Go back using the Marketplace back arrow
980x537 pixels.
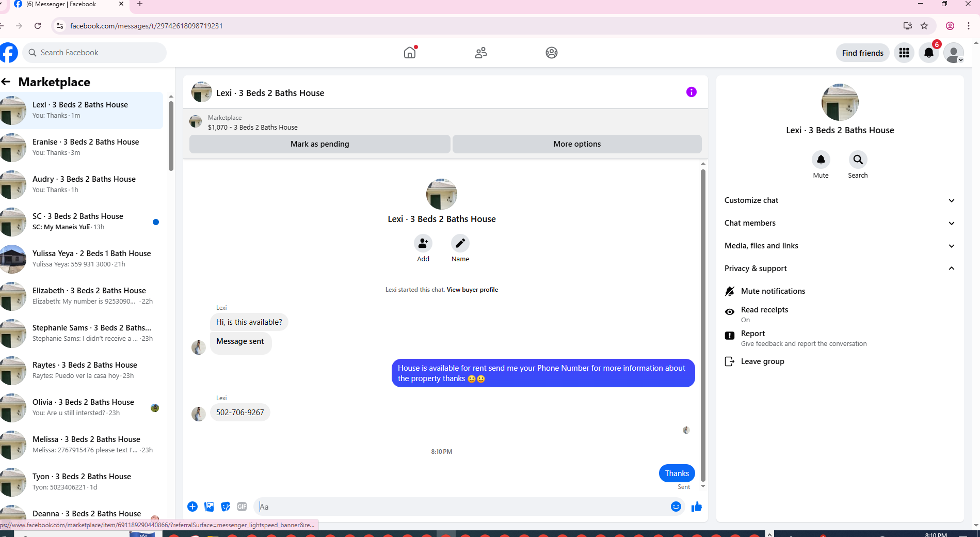coord(6,82)
